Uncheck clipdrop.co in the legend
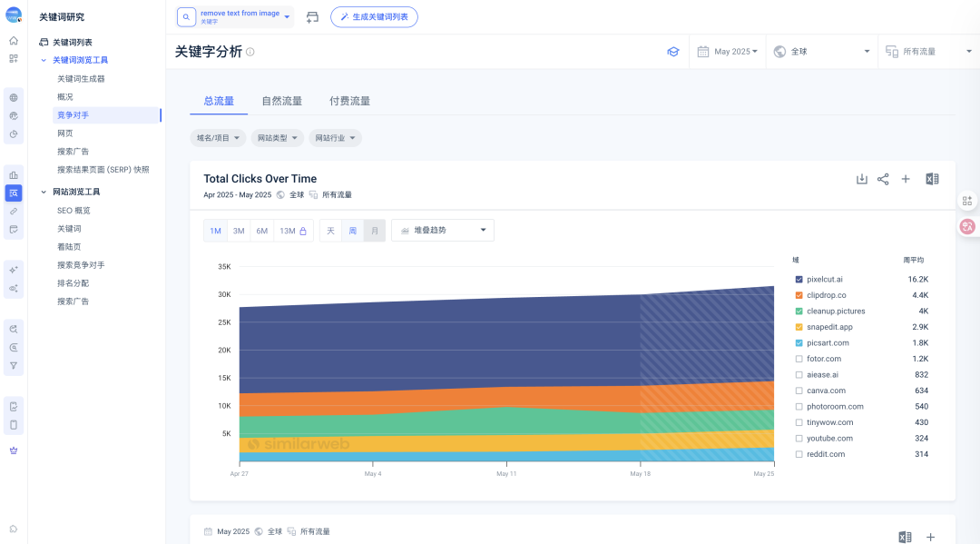The image size is (980, 544). [799, 295]
